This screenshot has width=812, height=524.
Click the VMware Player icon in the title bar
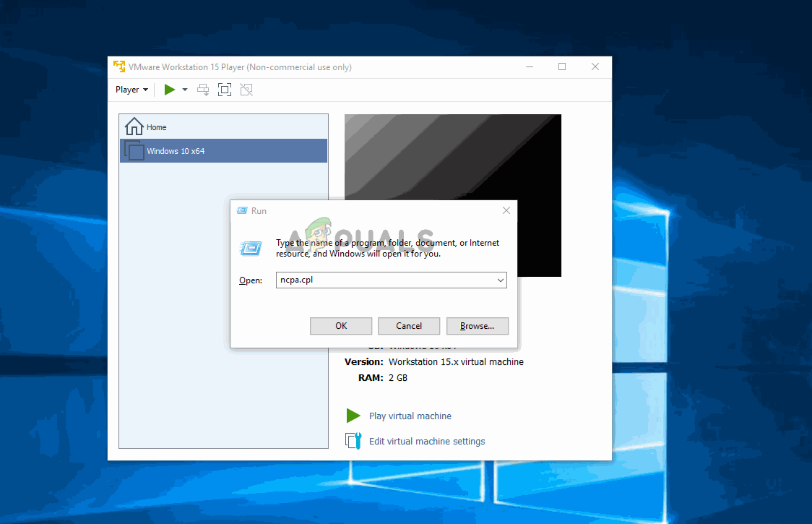pyautogui.click(x=120, y=66)
